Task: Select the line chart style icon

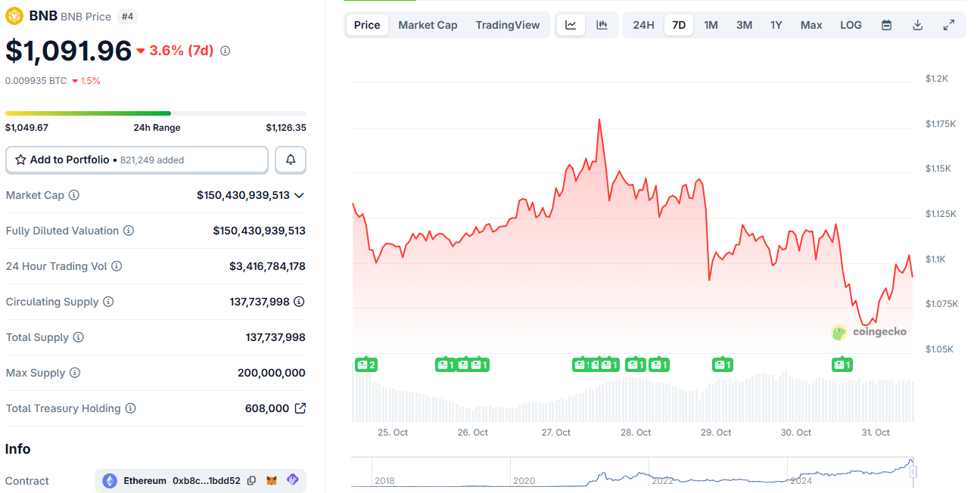Action: click(571, 24)
